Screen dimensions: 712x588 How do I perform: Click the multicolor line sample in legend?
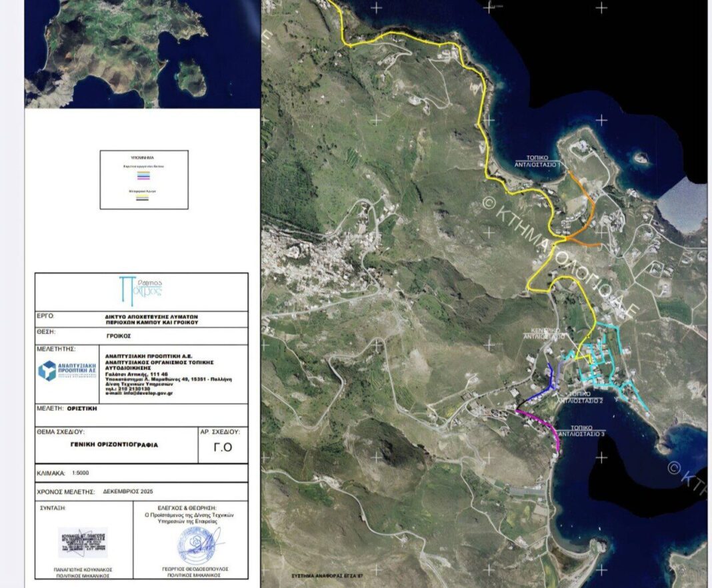pos(143,175)
